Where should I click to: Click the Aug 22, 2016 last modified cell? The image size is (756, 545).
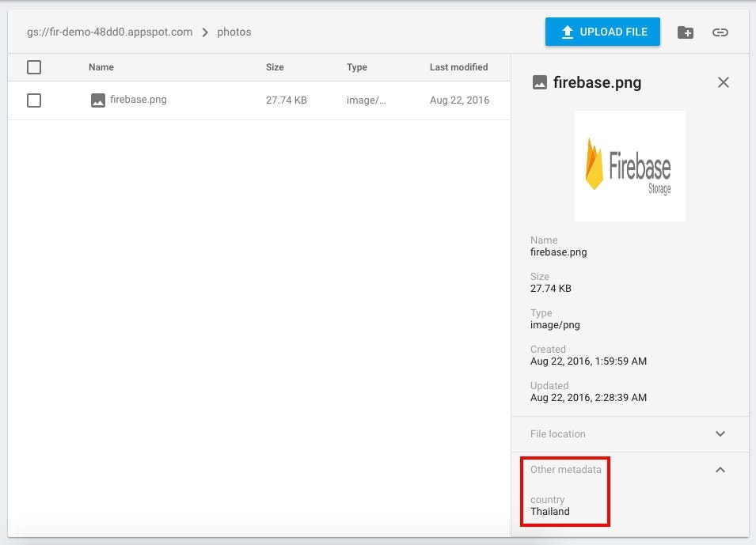[x=459, y=100]
